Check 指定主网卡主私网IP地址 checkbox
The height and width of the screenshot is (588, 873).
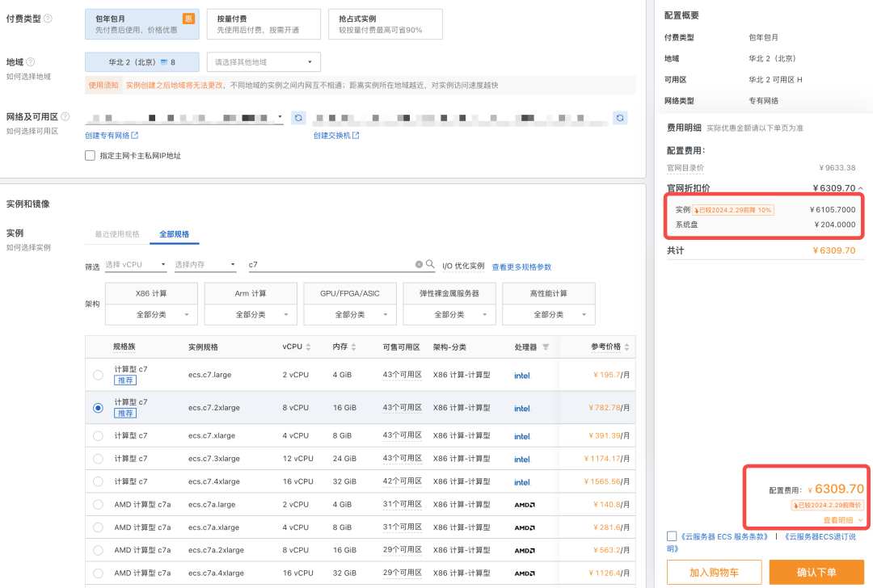[x=90, y=156]
